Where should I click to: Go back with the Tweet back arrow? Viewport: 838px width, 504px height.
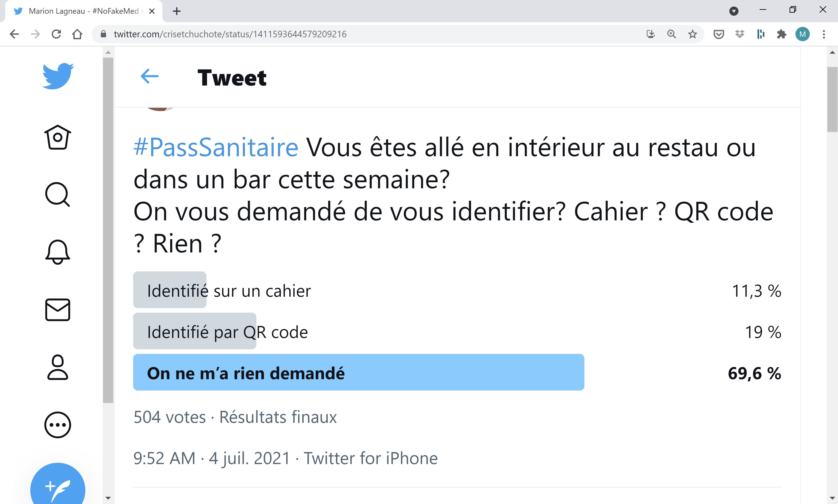tap(150, 76)
